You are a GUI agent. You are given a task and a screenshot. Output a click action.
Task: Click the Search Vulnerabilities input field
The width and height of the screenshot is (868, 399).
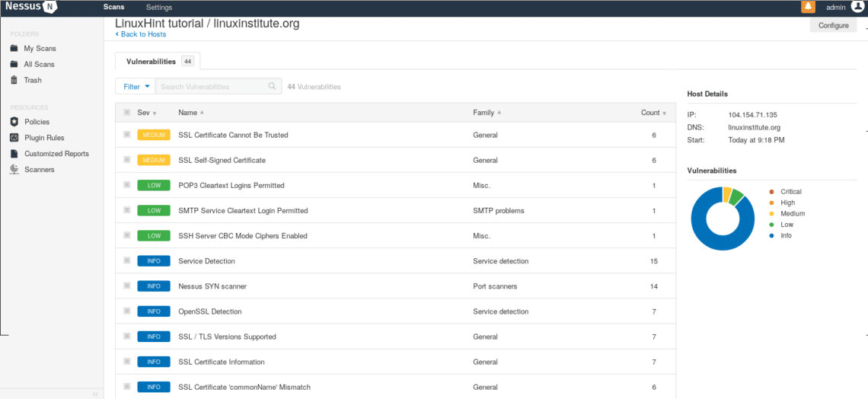pos(218,86)
